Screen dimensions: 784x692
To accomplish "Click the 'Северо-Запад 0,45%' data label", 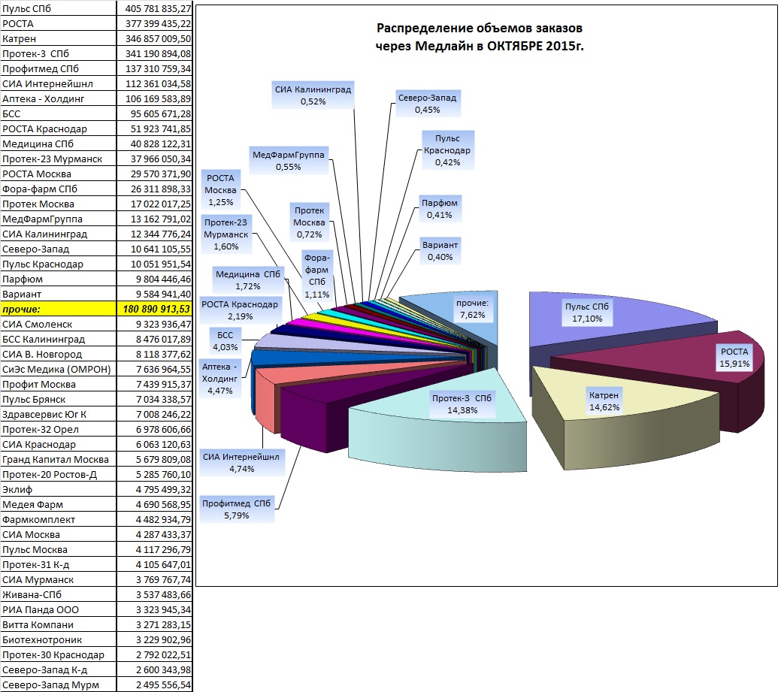I will coord(428,104).
